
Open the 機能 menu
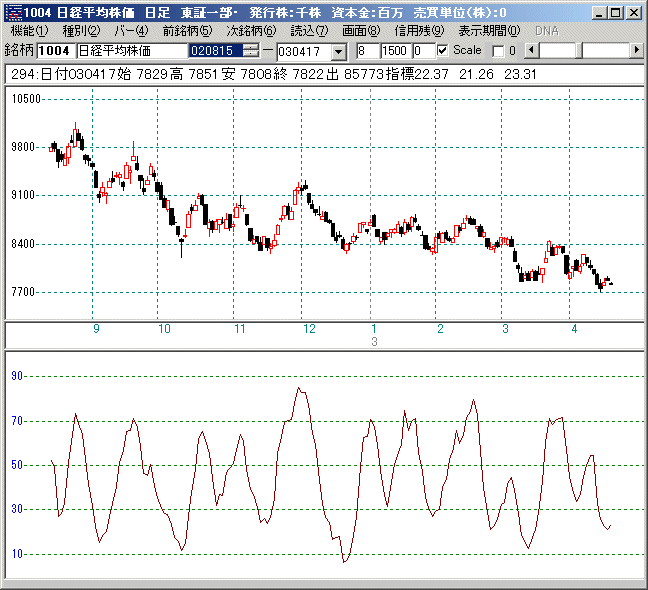tap(28, 31)
